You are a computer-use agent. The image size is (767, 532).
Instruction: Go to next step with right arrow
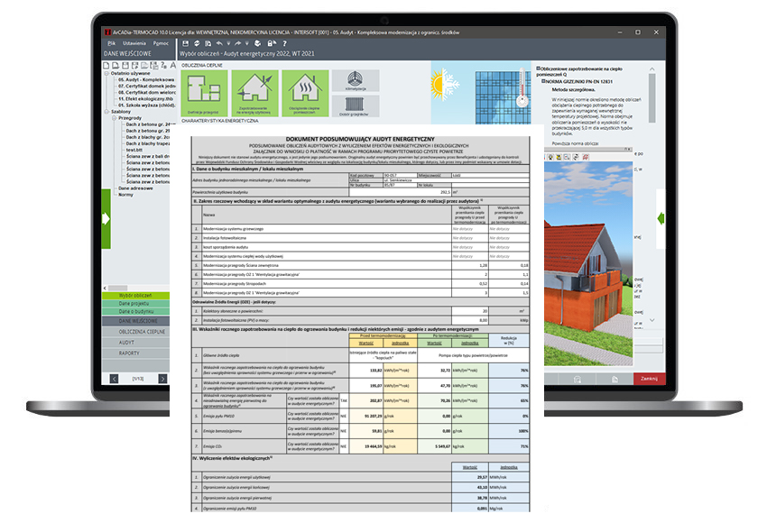coord(163,379)
